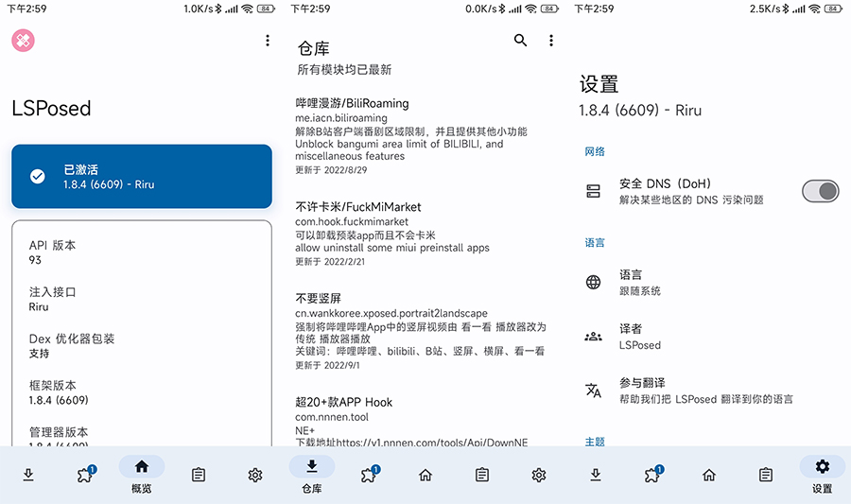The height and width of the screenshot is (504, 851).
Task: Open the logs icon on the overview screen's bottom bar
Action: pos(199,475)
